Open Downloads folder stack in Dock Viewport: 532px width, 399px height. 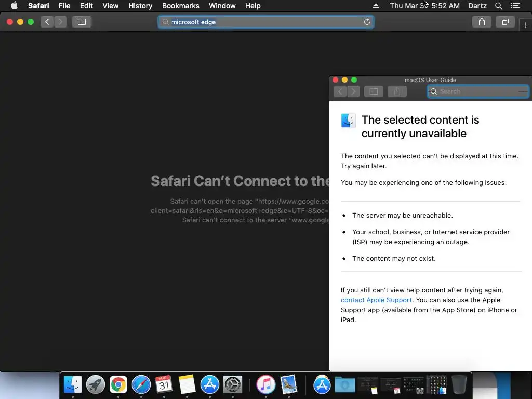[345, 385]
